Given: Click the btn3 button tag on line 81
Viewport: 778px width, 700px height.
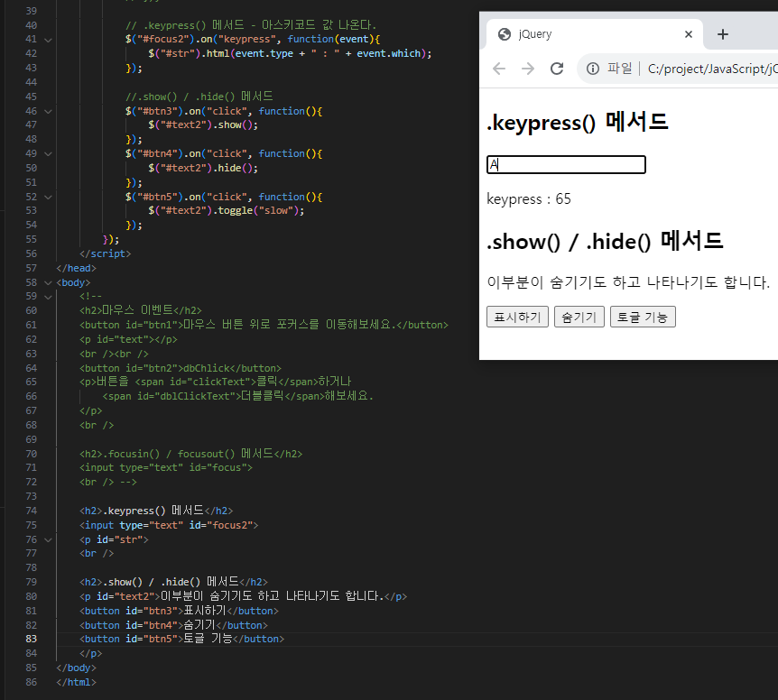Looking at the screenshot, I should 179,611.
